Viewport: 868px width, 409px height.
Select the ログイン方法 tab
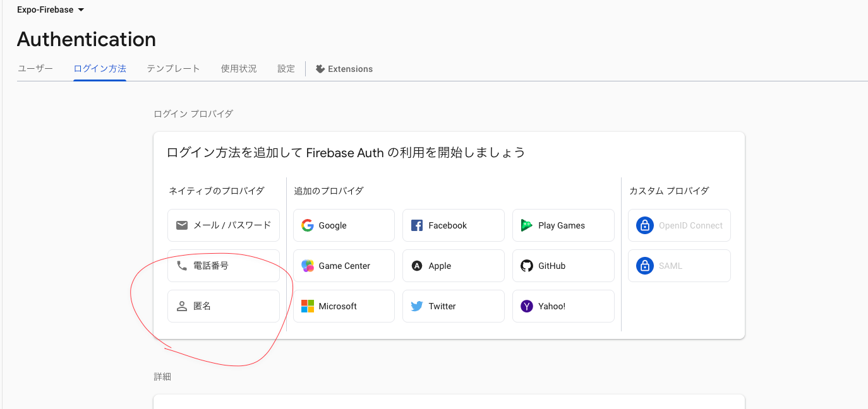coord(100,69)
